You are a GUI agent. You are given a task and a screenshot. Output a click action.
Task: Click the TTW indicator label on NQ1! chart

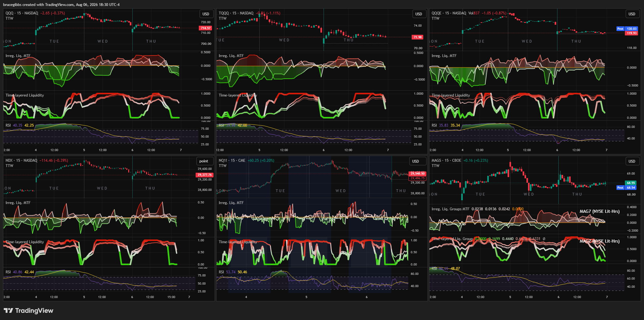click(x=223, y=166)
